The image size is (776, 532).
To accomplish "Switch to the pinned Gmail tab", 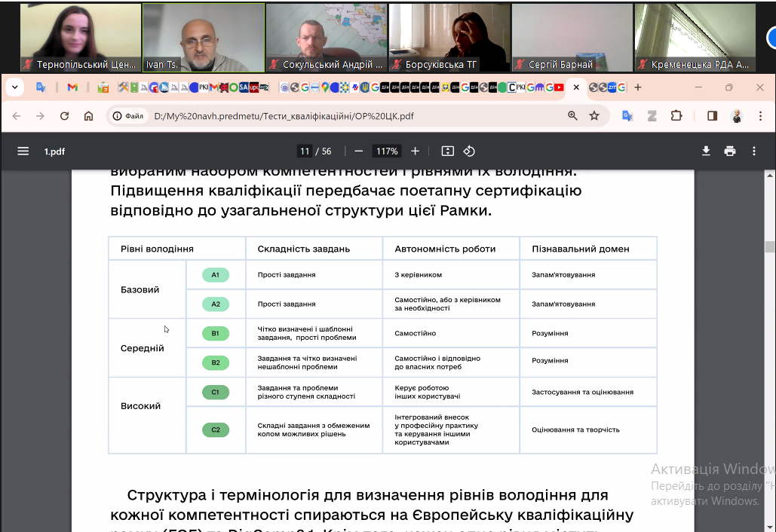I will [x=72, y=87].
